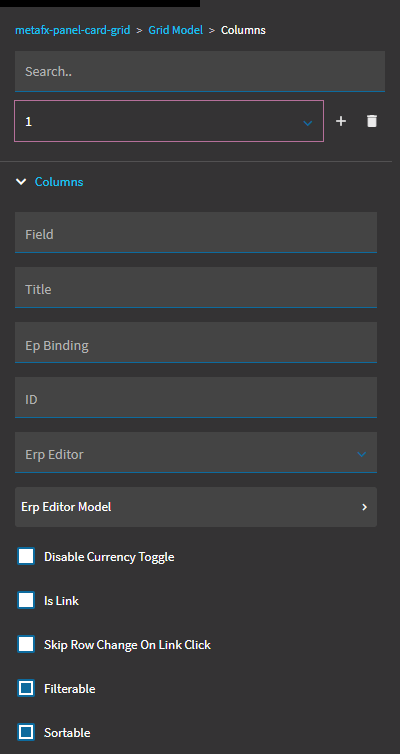Toggle the Filterable checkbox
The width and height of the screenshot is (400, 754).
26,689
